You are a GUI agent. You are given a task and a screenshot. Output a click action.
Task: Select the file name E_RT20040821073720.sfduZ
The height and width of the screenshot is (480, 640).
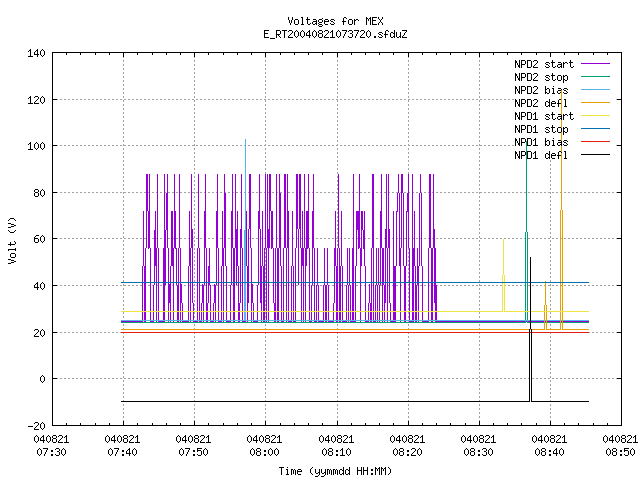(x=335, y=34)
